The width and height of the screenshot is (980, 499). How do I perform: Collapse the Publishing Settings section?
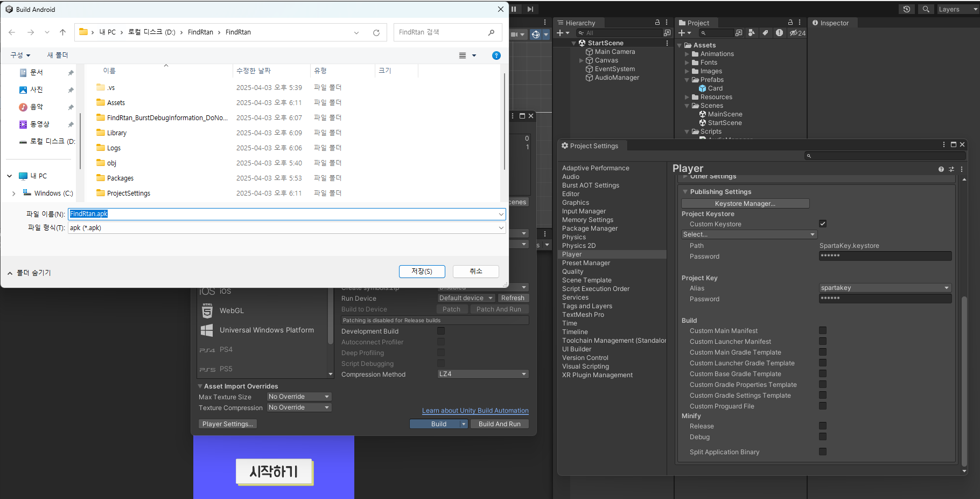pos(685,192)
